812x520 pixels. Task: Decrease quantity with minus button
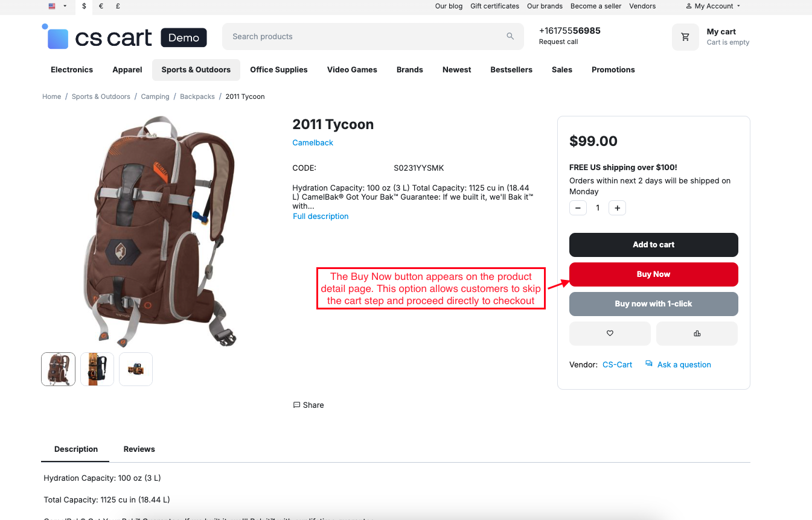(578, 208)
